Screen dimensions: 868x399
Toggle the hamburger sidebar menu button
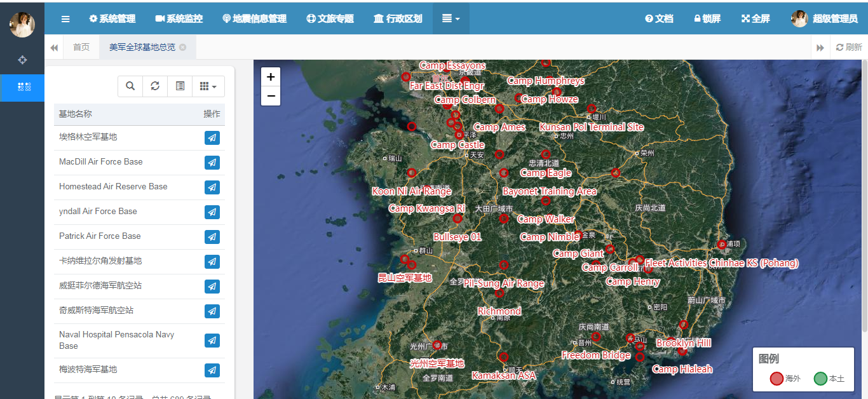point(65,18)
